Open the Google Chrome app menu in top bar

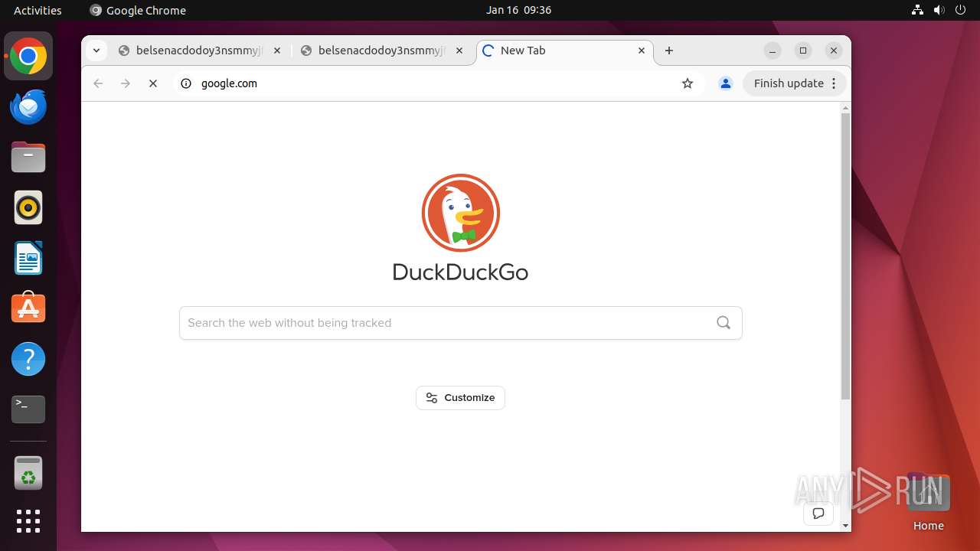138,10
